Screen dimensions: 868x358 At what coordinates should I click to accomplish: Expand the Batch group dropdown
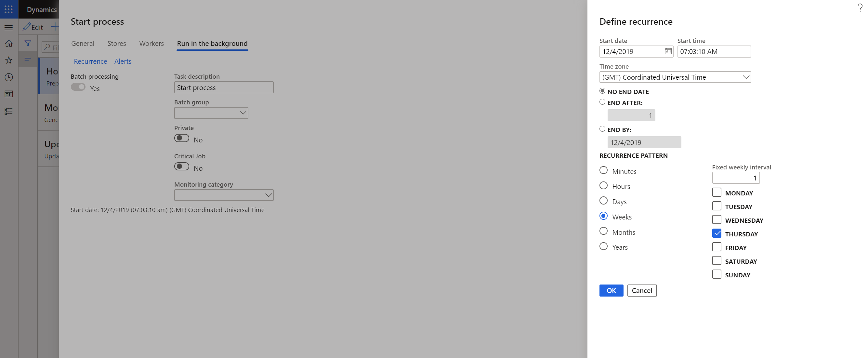click(242, 113)
